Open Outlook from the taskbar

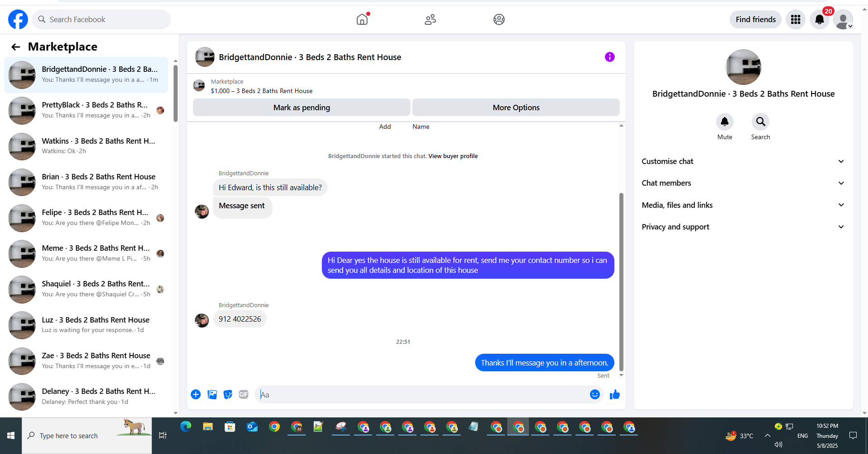[252, 426]
